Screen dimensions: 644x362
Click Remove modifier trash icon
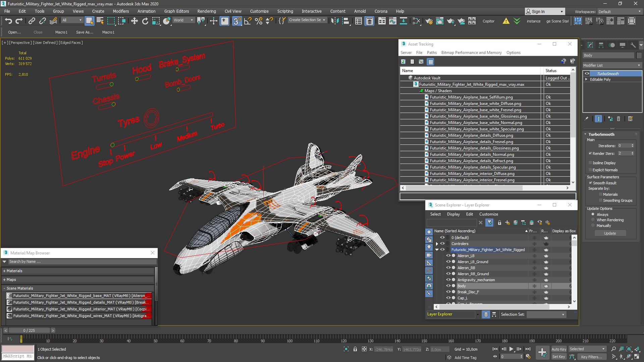pos(619,119)
